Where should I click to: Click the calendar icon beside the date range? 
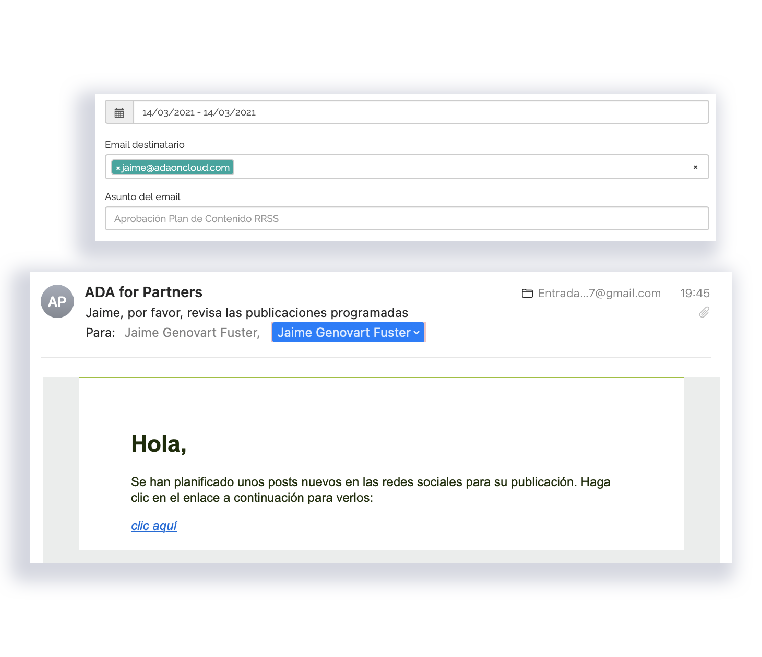119,113
